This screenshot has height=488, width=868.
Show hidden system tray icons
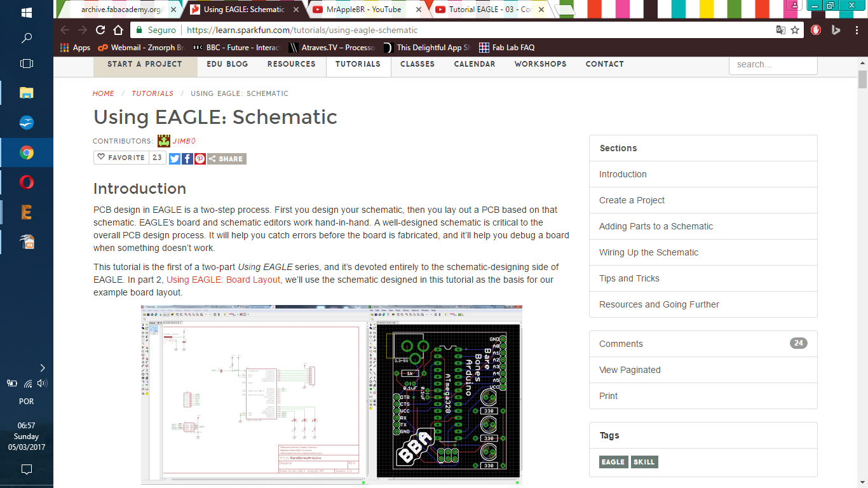coord(43,368)
